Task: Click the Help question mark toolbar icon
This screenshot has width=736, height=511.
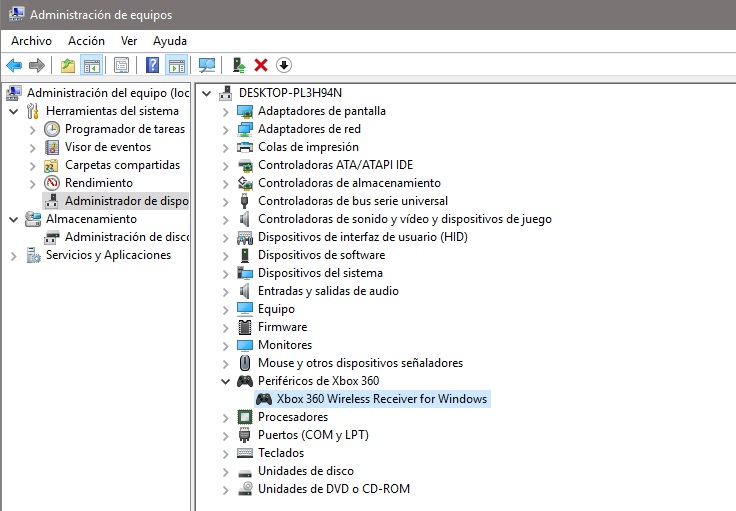Action: (152, 65)
